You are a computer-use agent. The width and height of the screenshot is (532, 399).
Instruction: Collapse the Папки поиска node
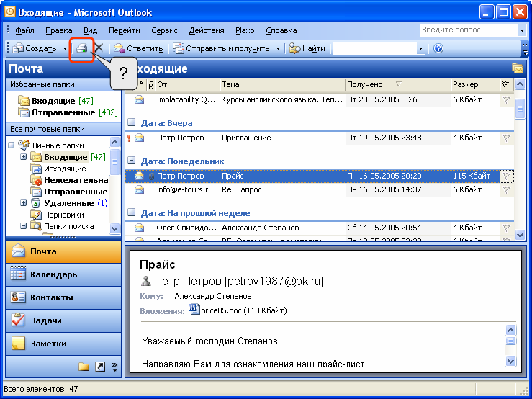(24, 226)
